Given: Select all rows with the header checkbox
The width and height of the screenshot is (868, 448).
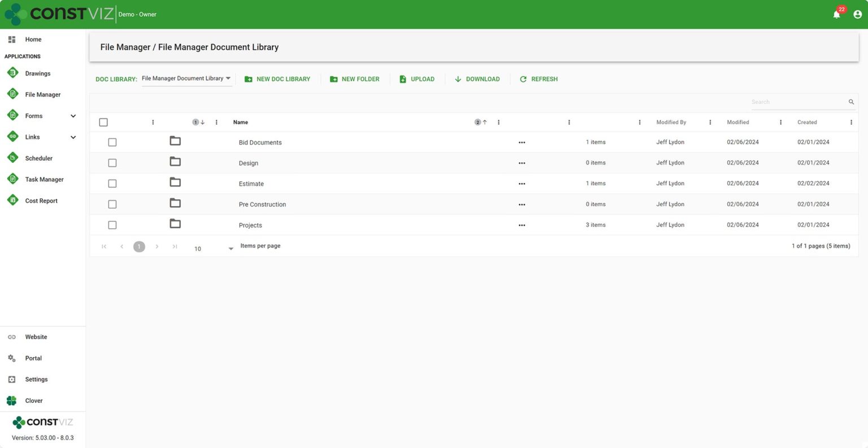Looking at the screenshot, I should pyautogui.click(x=103, y=121).
